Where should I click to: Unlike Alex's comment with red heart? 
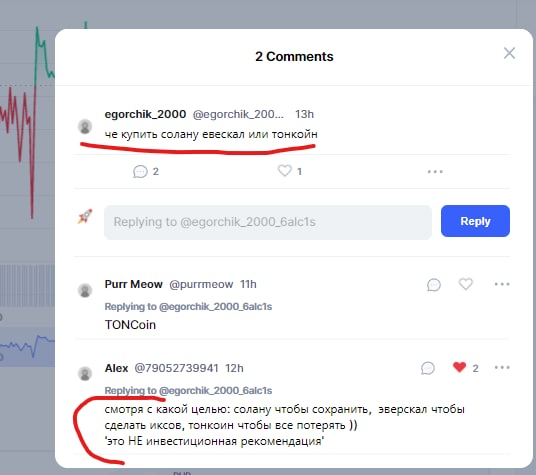click(x=459, y=367)
